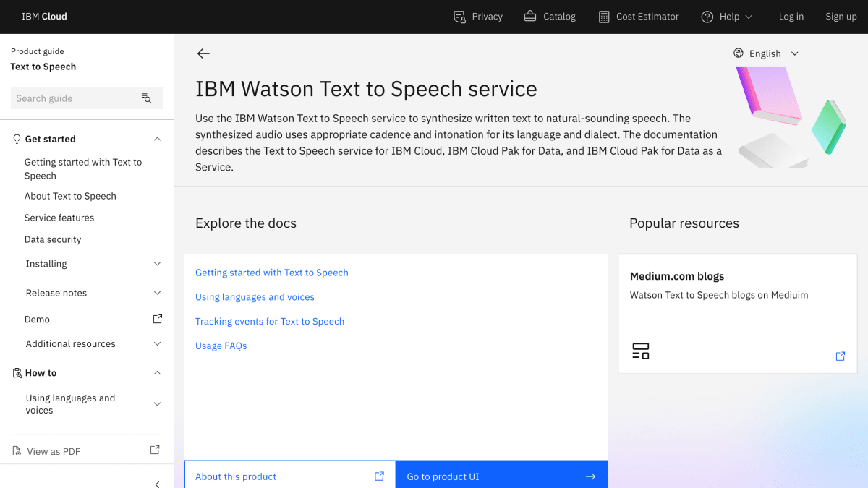Screen dimensions: 868x488
Task: Expand the Release notes section chevron
Action: click(x=158, y=293)
